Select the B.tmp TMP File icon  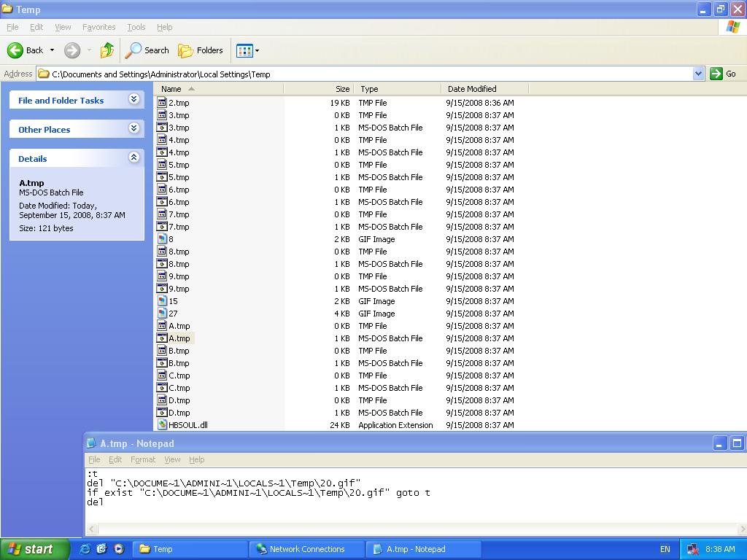tap(162, 350)
